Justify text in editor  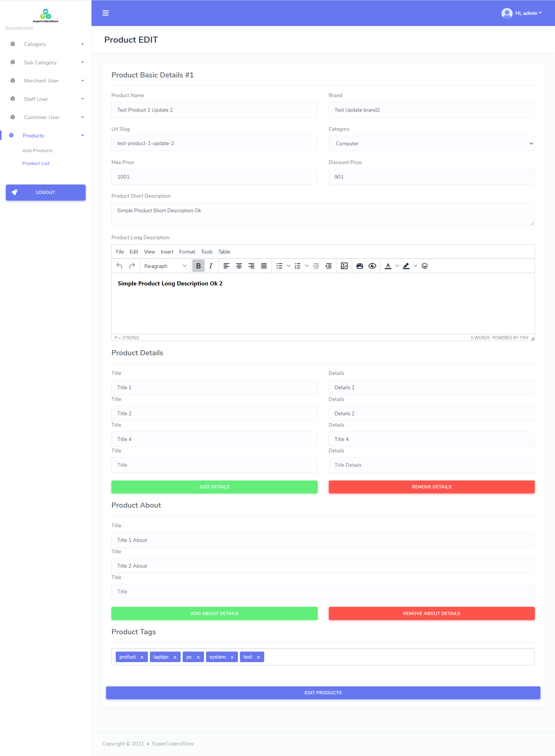(264, 266)
